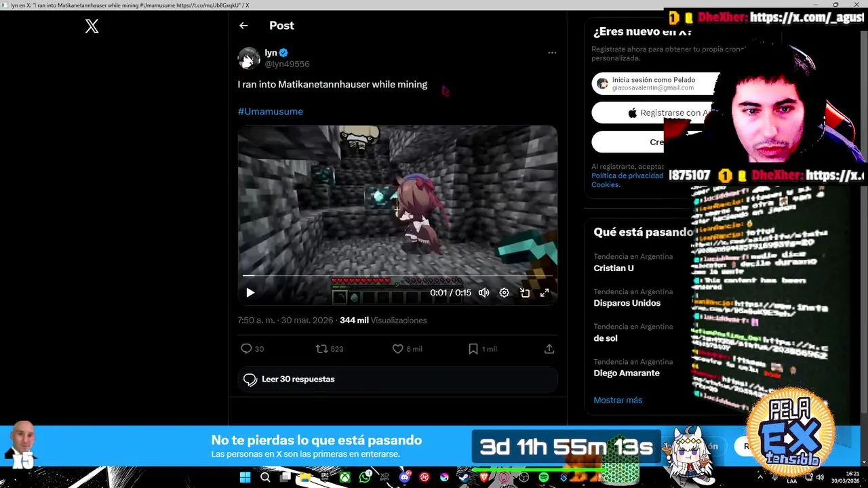This screenshot has width=868, height=488.
Task: Click Mostrar más under trends
Action: point(618,400)
